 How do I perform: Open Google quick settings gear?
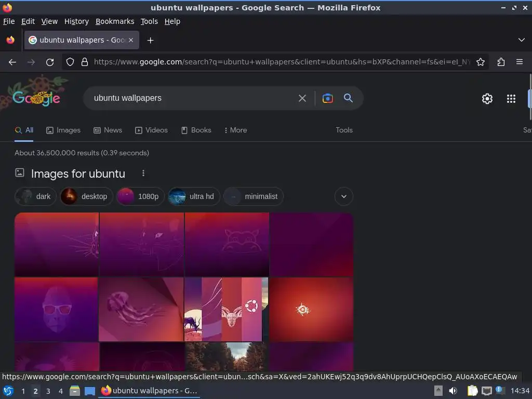click(487, 99)
